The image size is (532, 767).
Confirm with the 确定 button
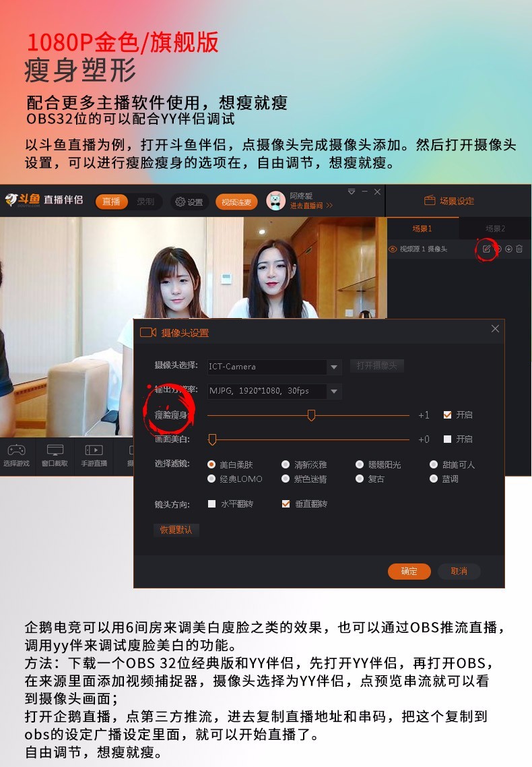pyautogui.click(x=409, y=571)
